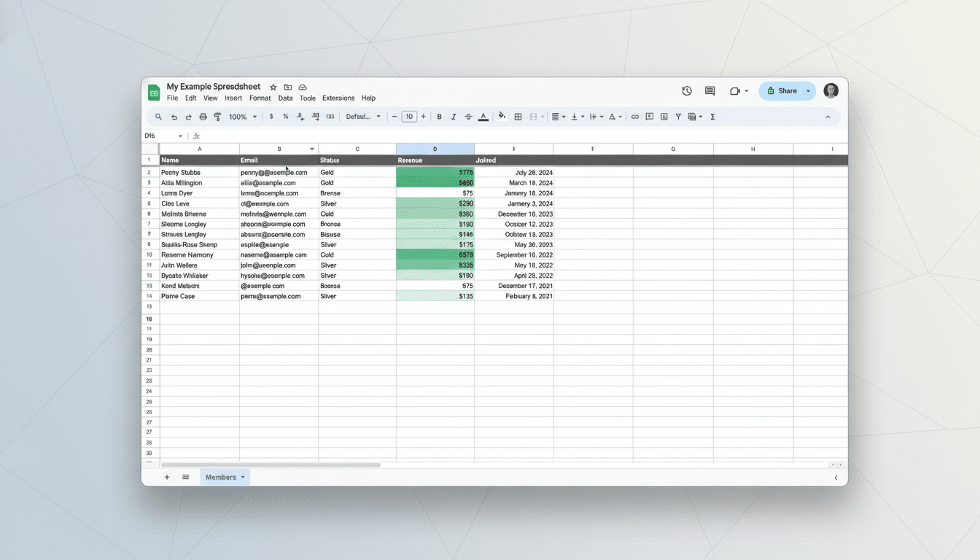This screenshot has width=980, height=560.
Task: Click the insert link icon
Action: (x=635, y=117)
